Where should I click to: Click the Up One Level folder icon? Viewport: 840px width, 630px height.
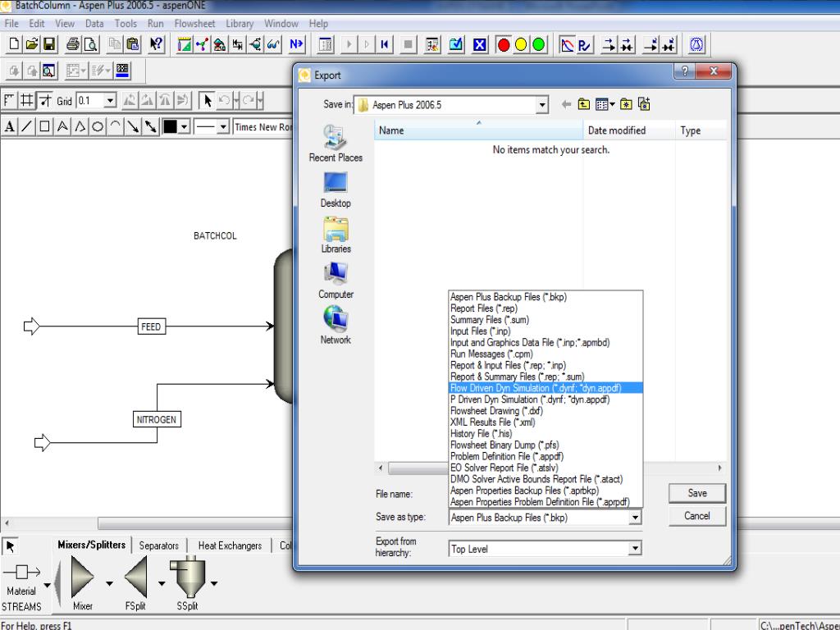pos(584,104)
